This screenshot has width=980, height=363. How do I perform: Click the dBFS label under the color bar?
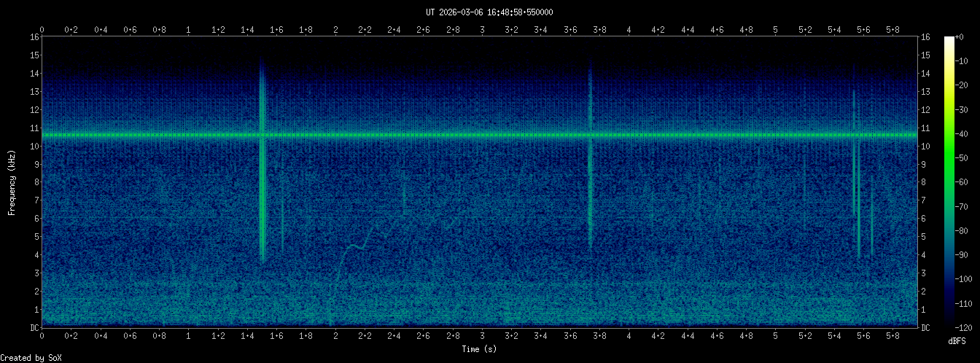coord(957,341)
